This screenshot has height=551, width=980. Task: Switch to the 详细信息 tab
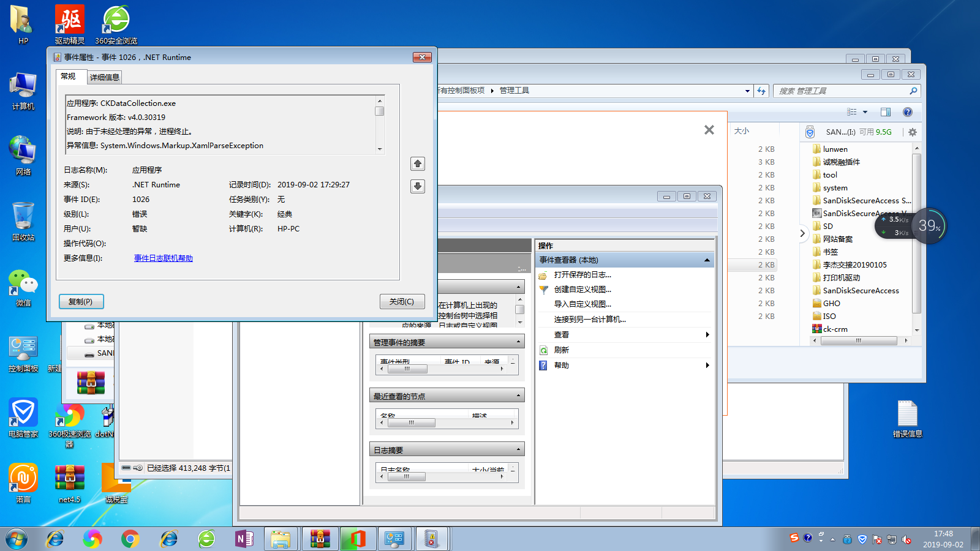(105, 77)
